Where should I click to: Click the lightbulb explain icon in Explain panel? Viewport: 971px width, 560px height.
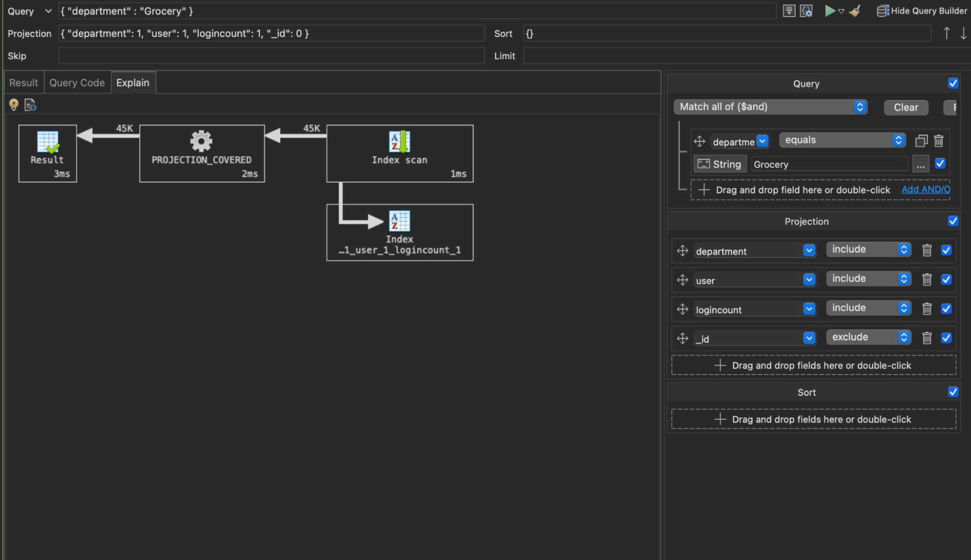13,104
